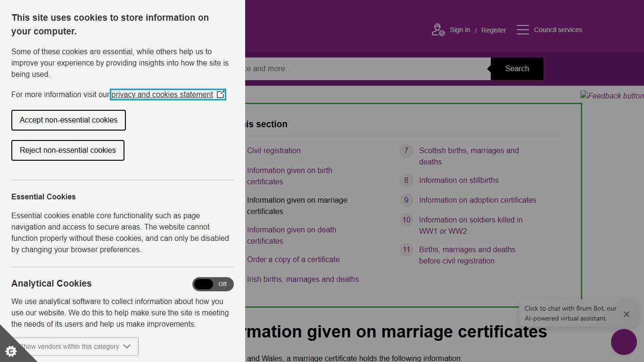Reject non-essential cookies
Screen dimensions: 644x362
[x=67, y=150]
